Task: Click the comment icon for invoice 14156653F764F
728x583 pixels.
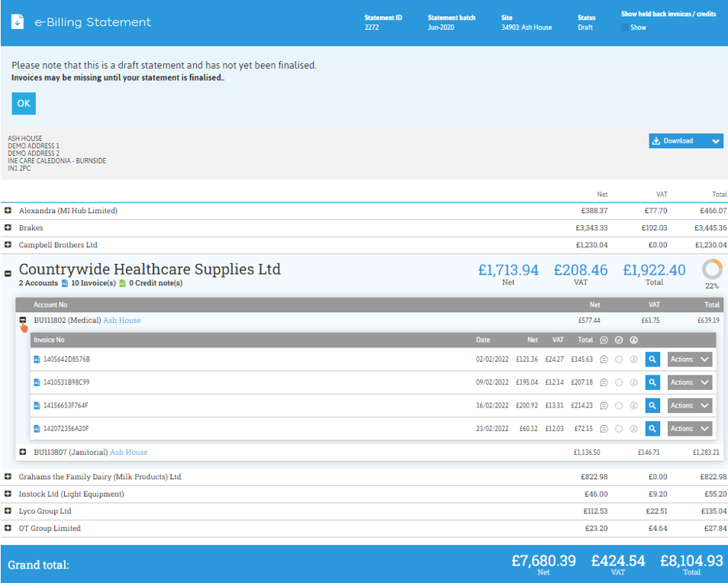Action: pyautogui.click(x=604, y=406)
